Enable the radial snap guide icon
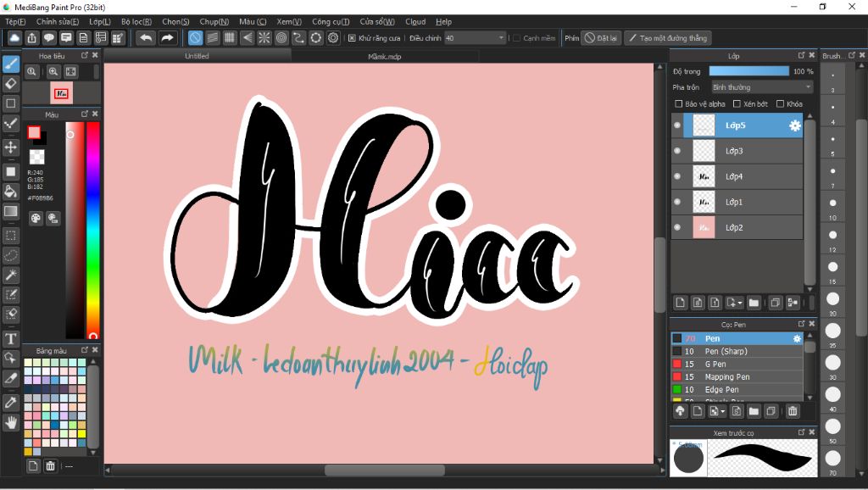The image size is (868, 490). coord(264,37)
